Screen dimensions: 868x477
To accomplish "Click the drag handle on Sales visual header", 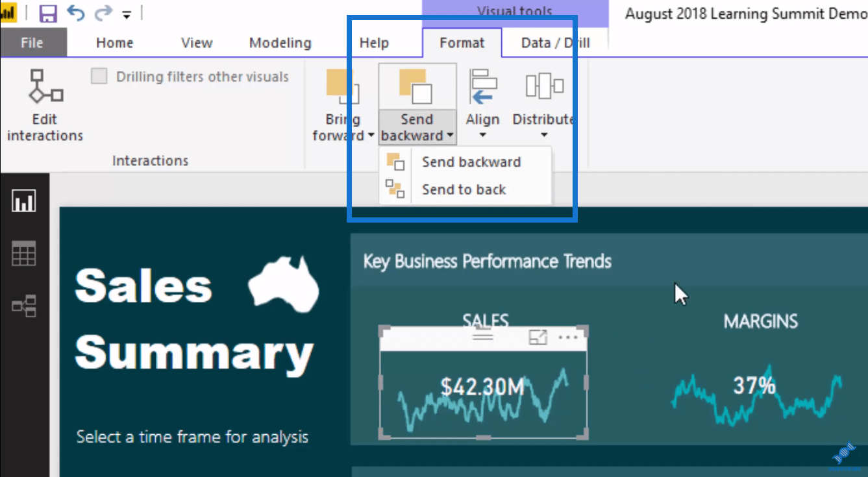I will point(483,336).
